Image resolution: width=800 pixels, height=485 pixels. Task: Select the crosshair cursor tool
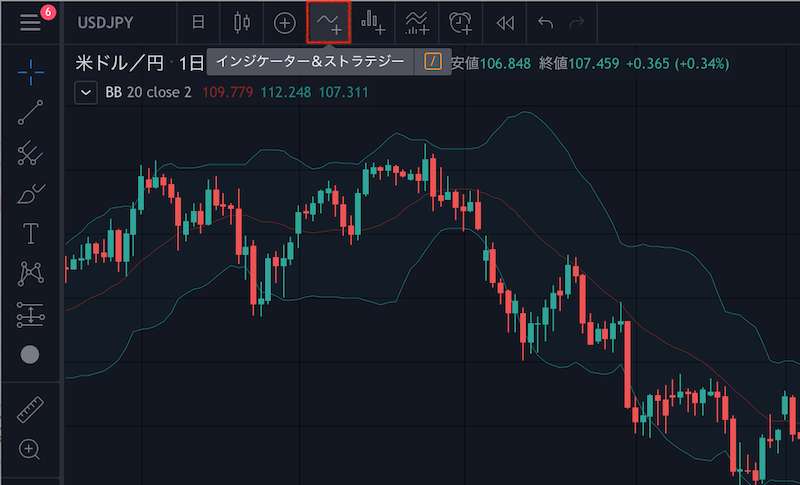tap(30, 71)
